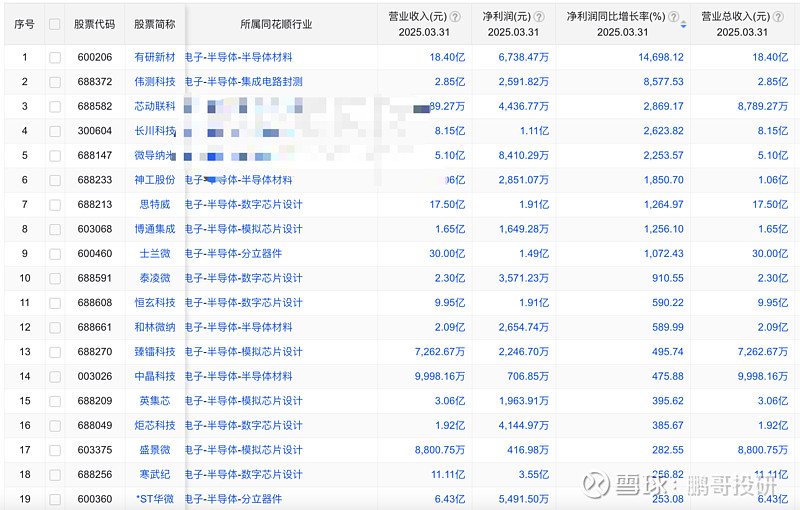Open stock link 博通集成
Image resolution: width=800 pixels, height=510 pixels.
point(155,229)
